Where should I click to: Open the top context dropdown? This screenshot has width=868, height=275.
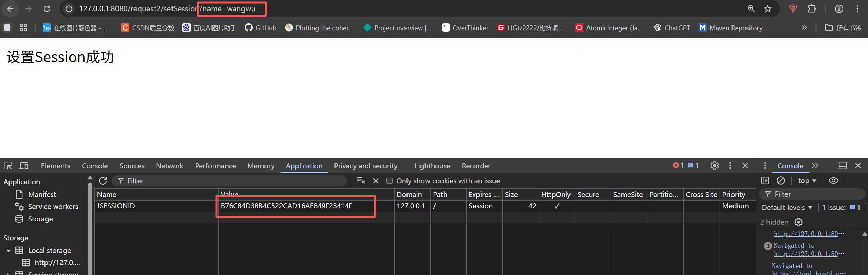807,181
